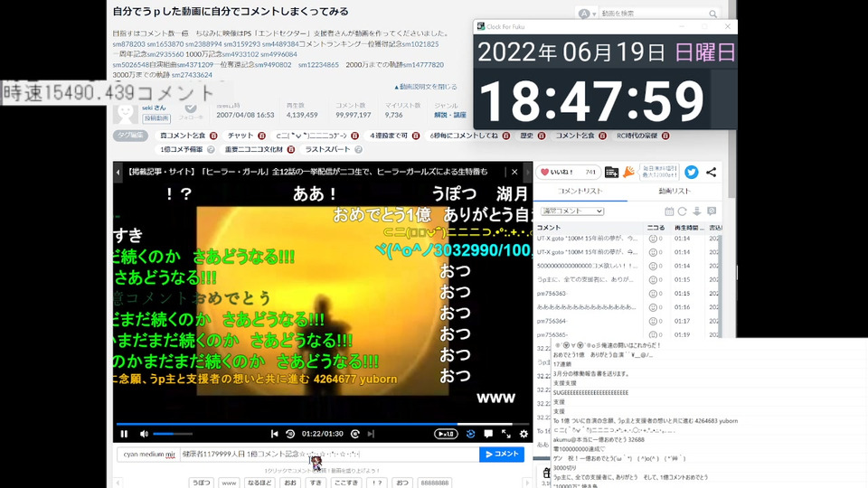
Task: Sort comments by the ニコる column header
Action: pos(656,228)
